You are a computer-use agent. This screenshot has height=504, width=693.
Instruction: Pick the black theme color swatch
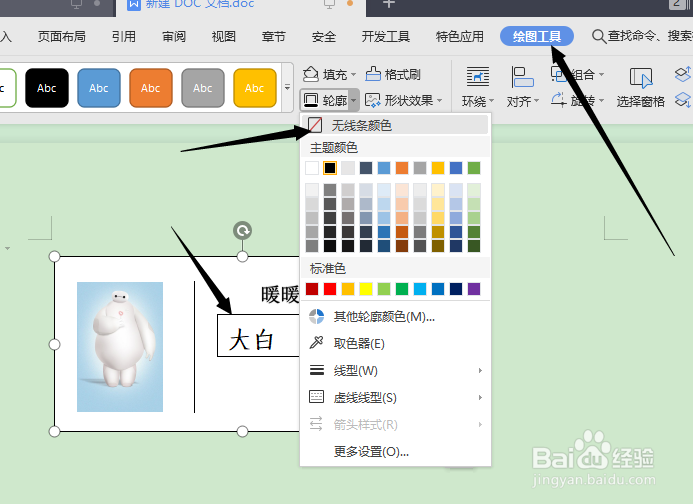330,168
